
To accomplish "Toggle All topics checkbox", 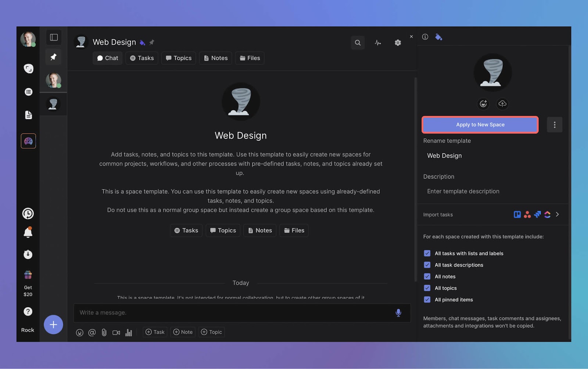I will pyautogui.click(x=427, y=288).
